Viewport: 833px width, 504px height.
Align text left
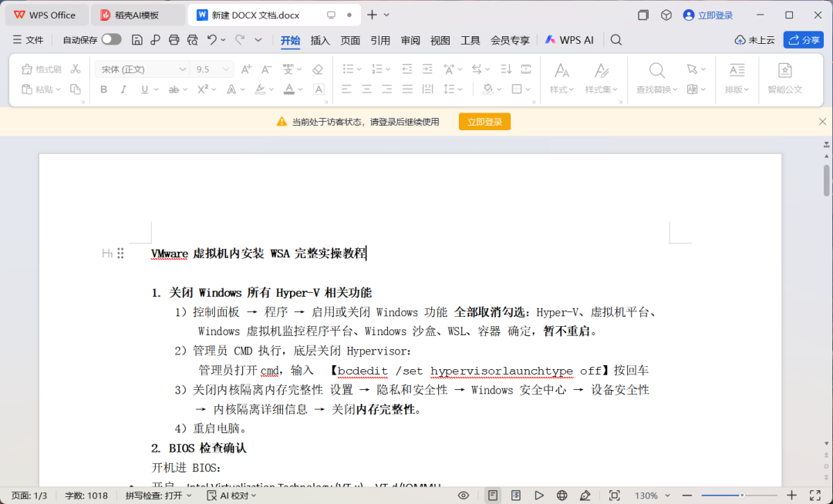(x=346, y=89)
